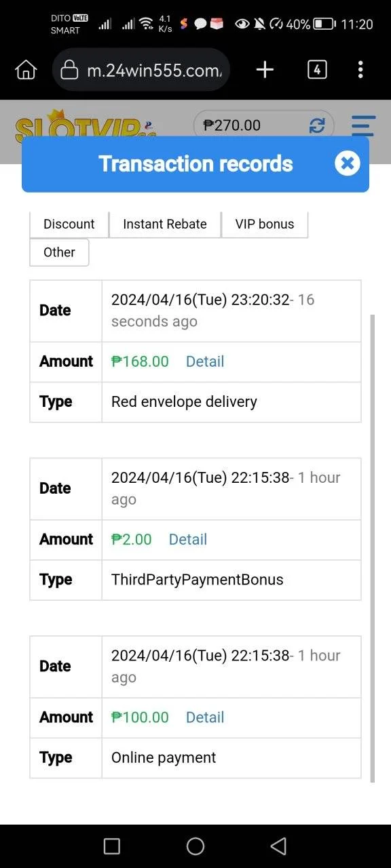Tap the browser home icon

point(26,69)
